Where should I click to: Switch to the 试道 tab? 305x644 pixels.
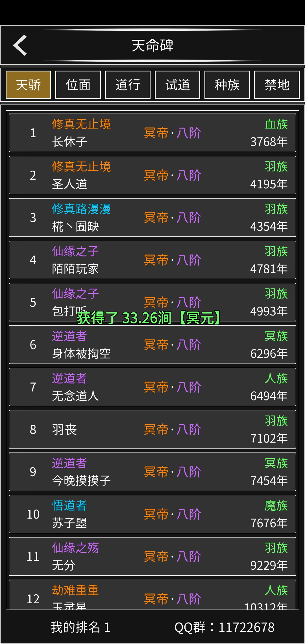click(x=177, y=85)
